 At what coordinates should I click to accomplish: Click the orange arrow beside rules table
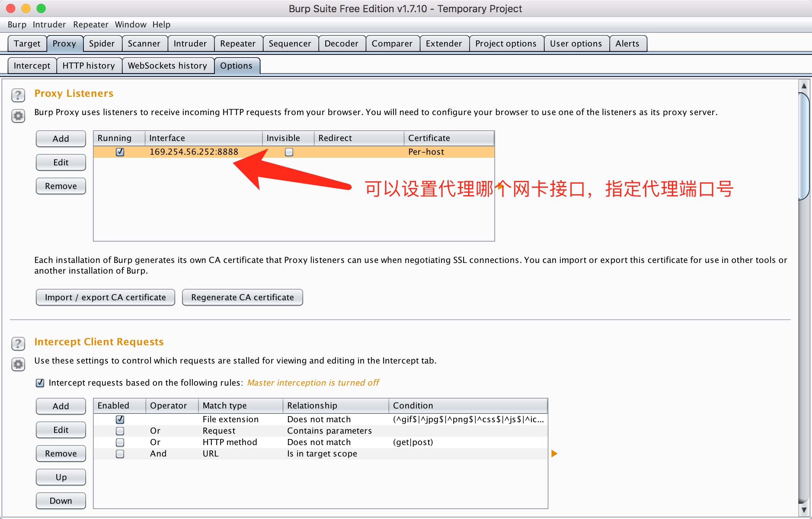(x=554, y=453)
